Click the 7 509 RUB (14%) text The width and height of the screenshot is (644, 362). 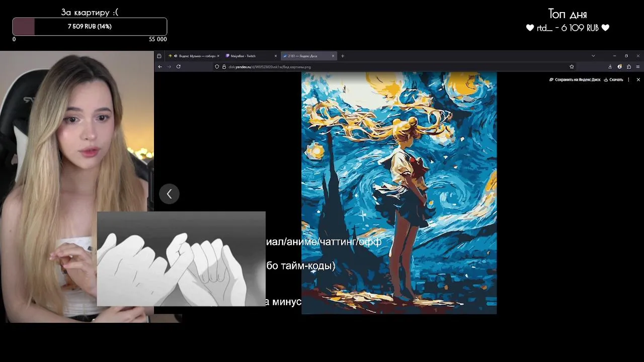(x=90, y=27)
